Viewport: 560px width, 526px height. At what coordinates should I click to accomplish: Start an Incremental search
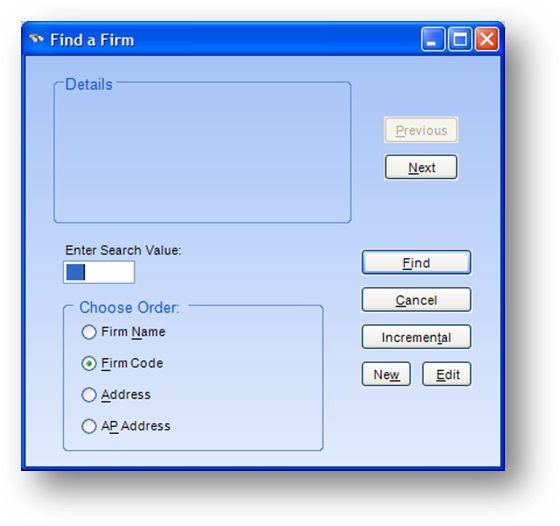(x=416, y=337)
